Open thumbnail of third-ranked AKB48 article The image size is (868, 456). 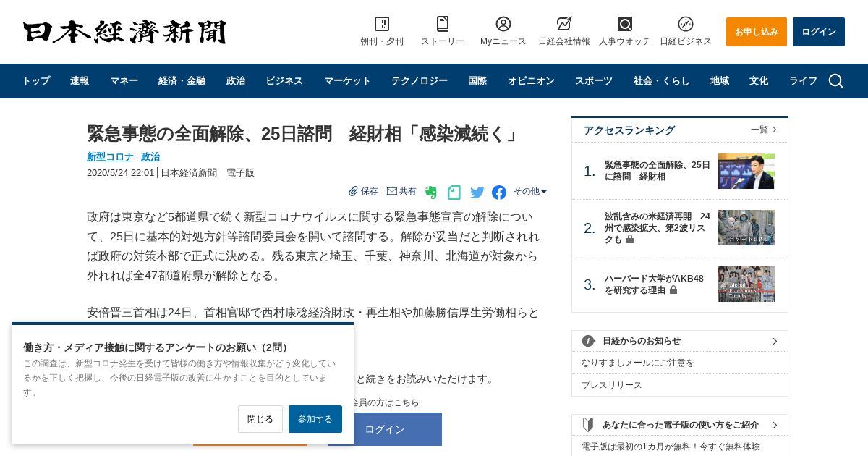tap(746, 284)
